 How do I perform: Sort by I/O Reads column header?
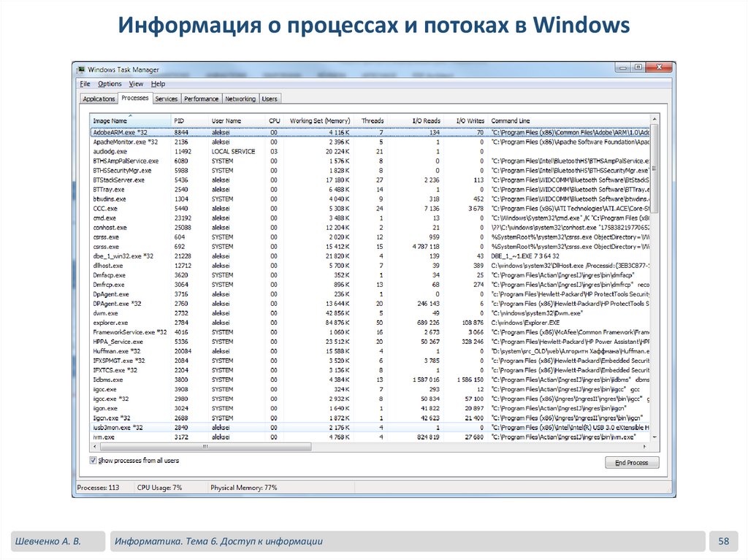point(415,120)
